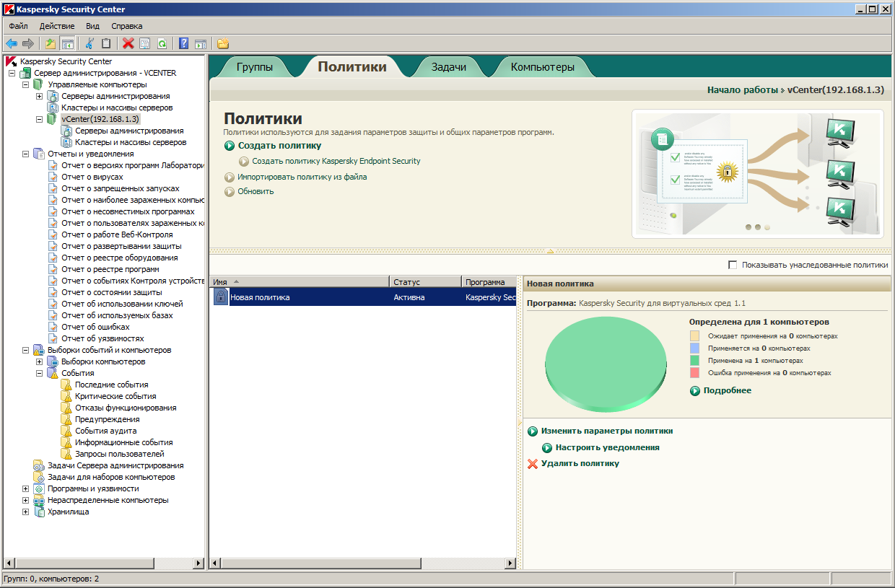The image size is (895, 588).
Task: Select Нераспределенные компьютеры tree item
Action: tap(108, 500)
